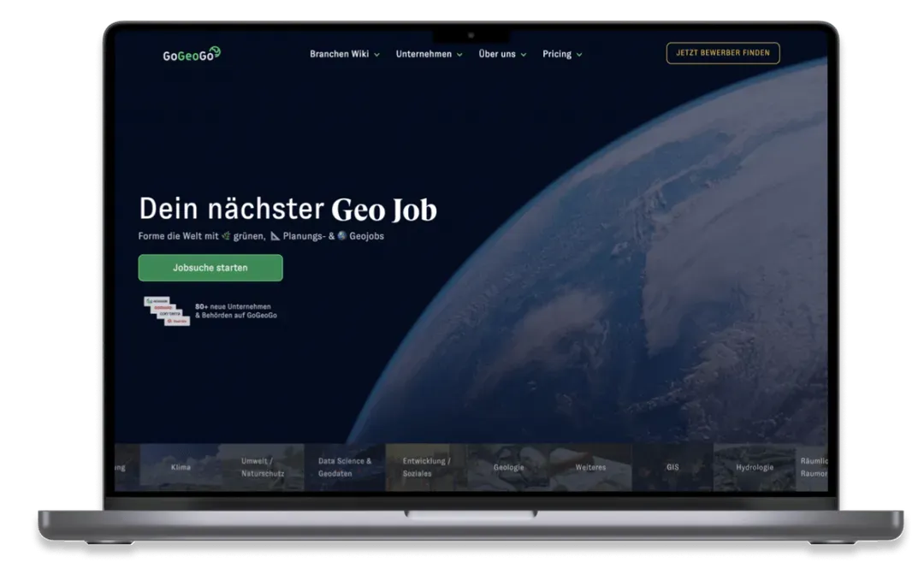This screenshot has width=924, height=586.
Task: Click the globe emoji before Geojobs
Action: tap(341, 235)
